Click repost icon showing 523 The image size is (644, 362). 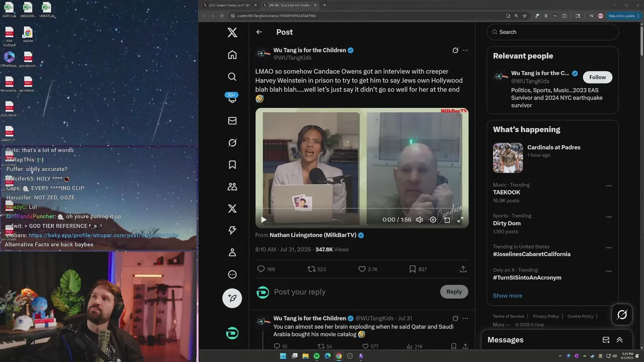tap(316, 269)
